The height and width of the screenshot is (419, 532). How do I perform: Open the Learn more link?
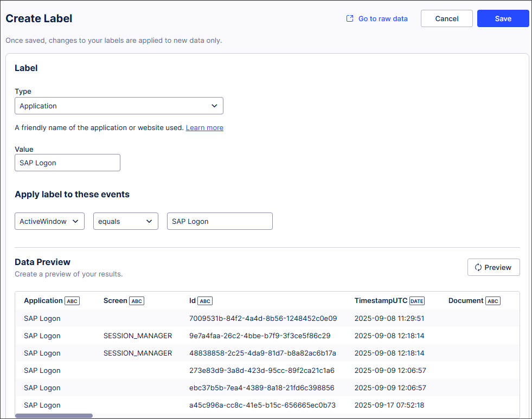point(204,128)
